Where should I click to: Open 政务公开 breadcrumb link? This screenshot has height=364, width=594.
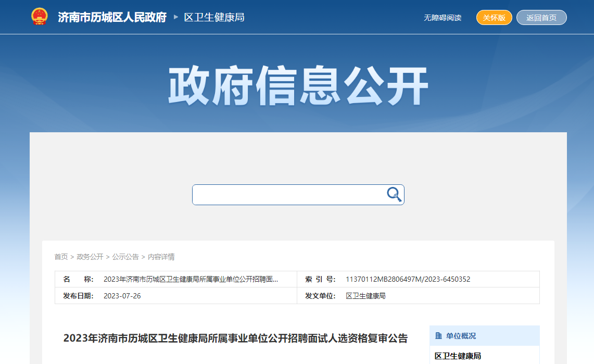[90, 257]
